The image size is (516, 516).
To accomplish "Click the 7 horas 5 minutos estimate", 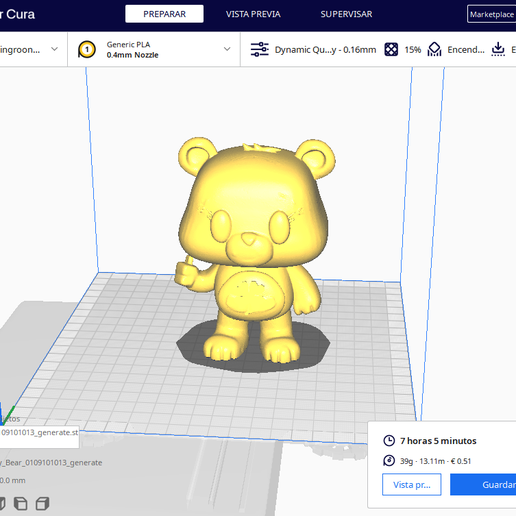I will [x=438, y=441].
